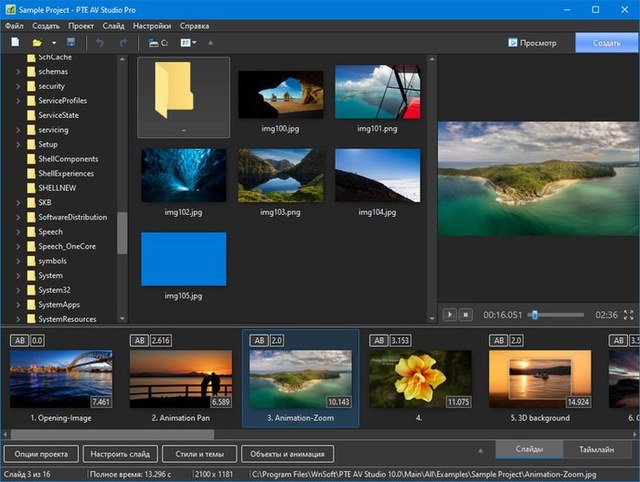Screen dimensions: 640x482
Task: Enter fullscreen preview using the expand icon
Action: point(629,314)
